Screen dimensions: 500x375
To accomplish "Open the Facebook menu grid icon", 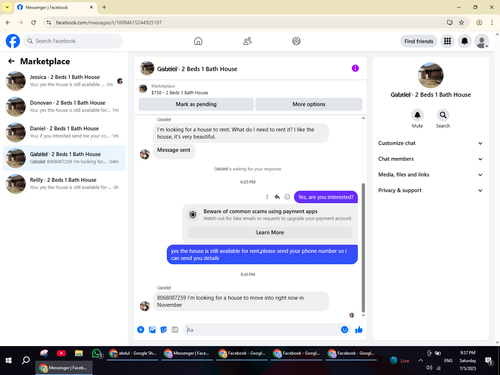I will click(447, 41).
